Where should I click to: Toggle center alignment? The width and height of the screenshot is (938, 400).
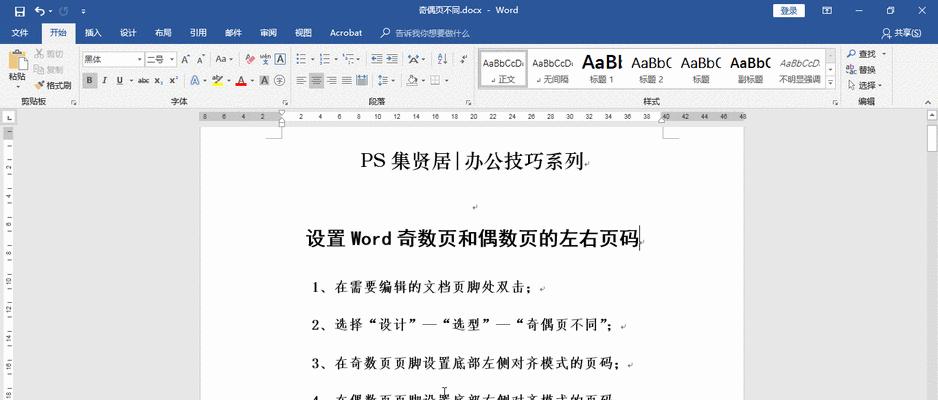coord(316,80)
